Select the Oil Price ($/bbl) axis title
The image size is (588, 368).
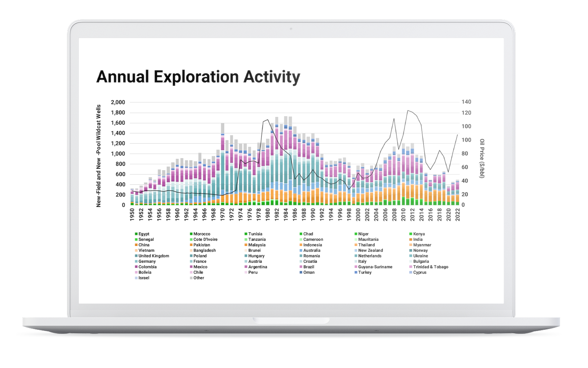coord(482,158)
